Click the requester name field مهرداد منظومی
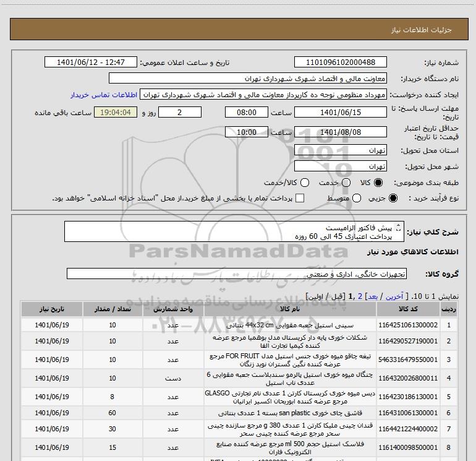476x461 pixels. 263,94
